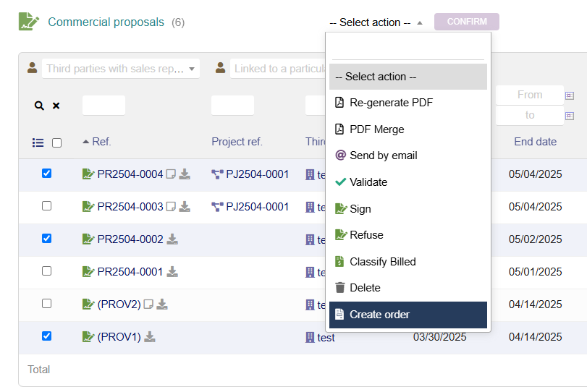Check the PR2504-0003 row checkbox
587x392 pixels.
(x=47, y=206)
